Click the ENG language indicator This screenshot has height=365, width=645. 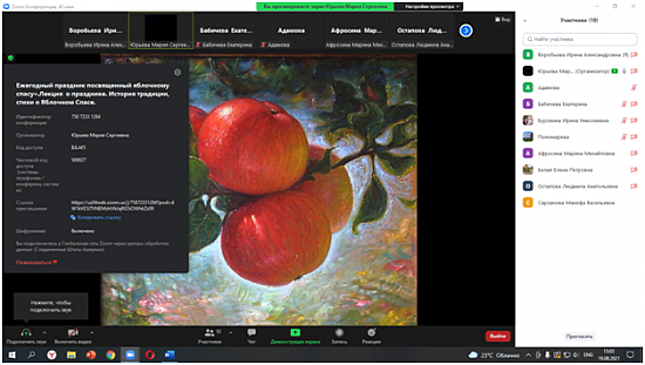point(588,355)
